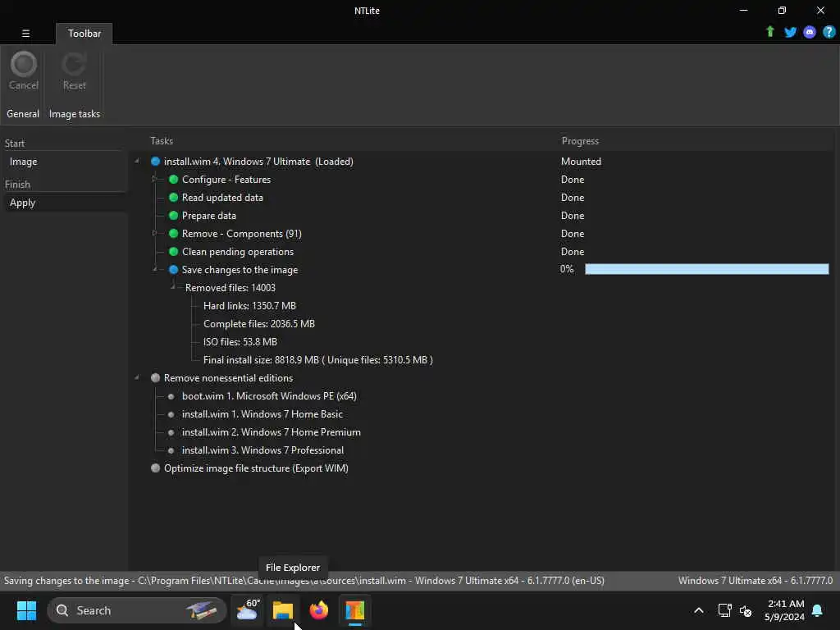Open the Windows Start menu
Screen dimensions: 840x630
coord(26,610)
